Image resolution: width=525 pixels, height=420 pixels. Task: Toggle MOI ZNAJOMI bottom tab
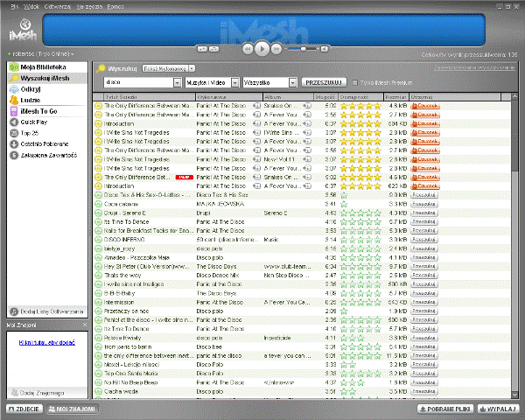(73, 409)
